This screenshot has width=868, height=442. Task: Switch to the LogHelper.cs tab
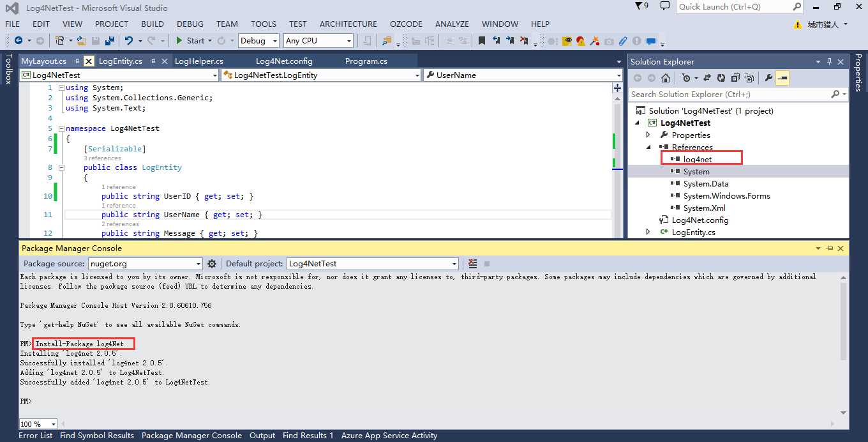click(199, 61)
